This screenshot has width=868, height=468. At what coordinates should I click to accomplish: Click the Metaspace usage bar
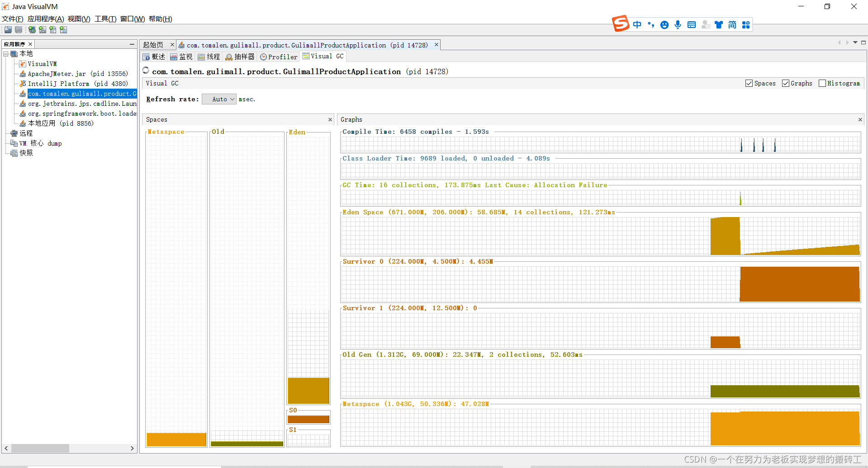(176, 440)
